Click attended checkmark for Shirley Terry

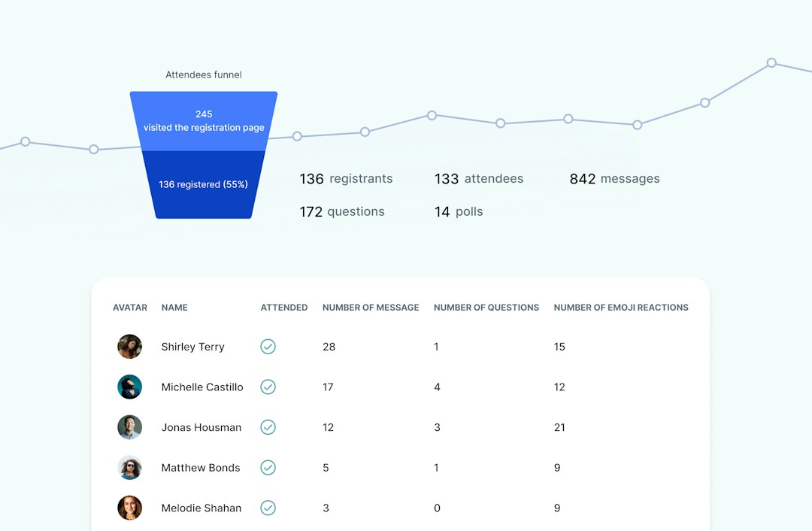pos(268,347)
